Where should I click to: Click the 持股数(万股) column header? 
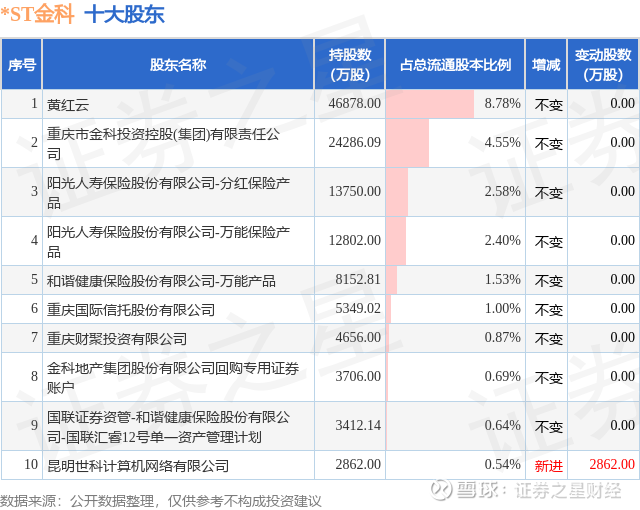click(350, 64)
